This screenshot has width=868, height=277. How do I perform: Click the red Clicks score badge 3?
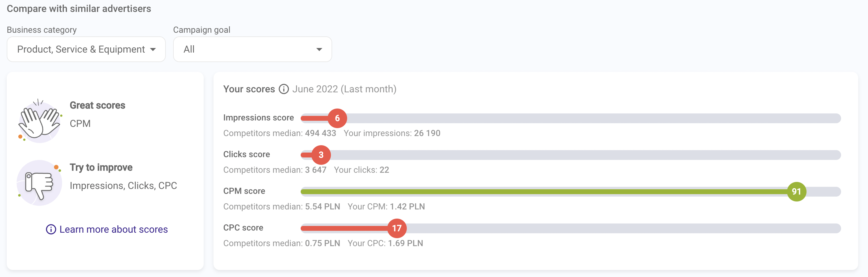(x=321, y=155)
